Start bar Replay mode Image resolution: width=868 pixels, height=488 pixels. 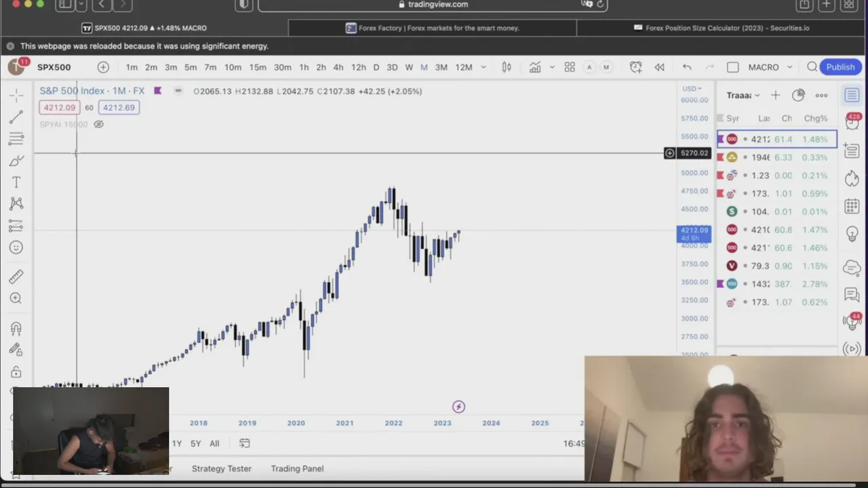(659, 67)
